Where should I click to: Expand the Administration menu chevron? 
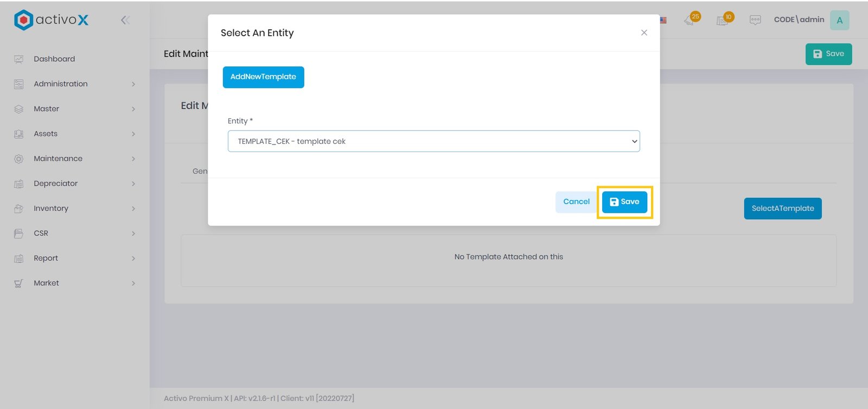(x=133, y=84)
